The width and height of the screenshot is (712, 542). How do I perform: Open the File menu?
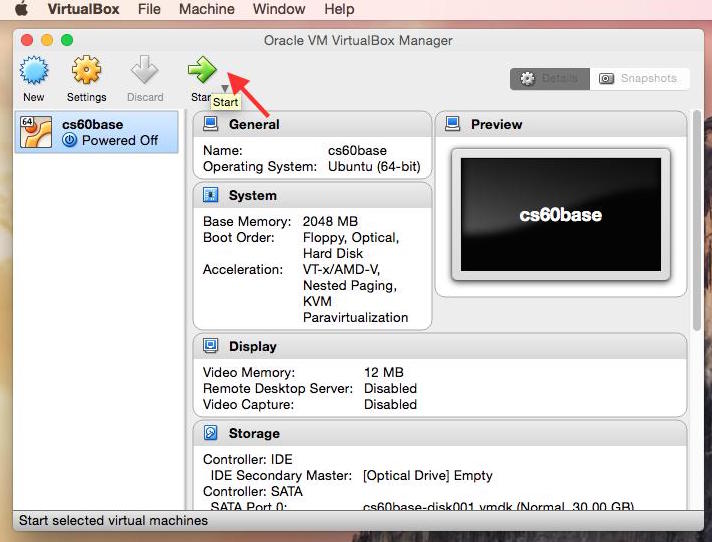[149, 9]
